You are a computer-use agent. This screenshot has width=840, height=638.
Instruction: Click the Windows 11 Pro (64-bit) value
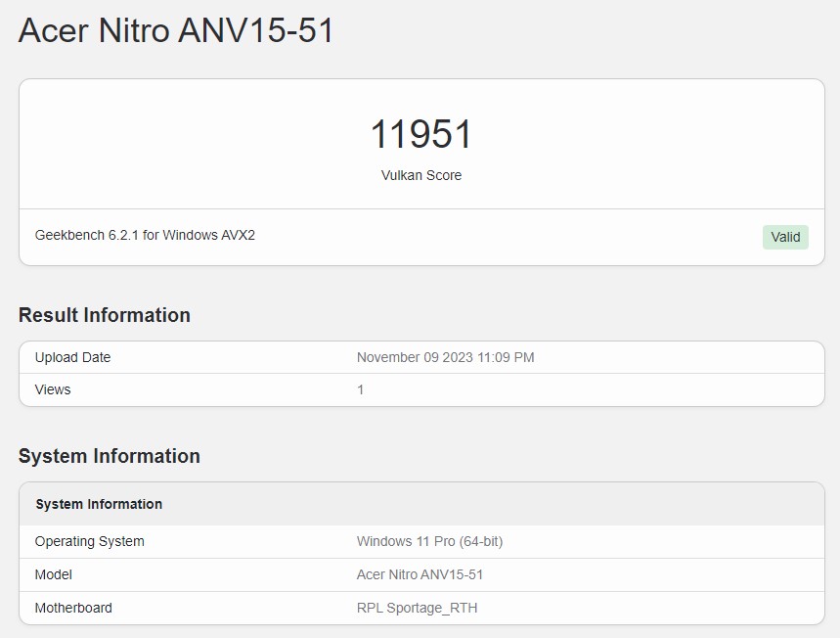coord(429,541)
